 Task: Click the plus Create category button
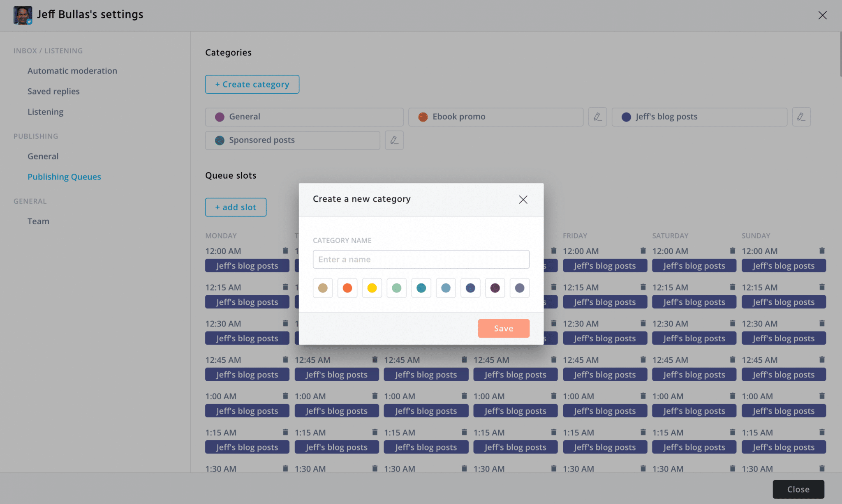pos(252,84)
